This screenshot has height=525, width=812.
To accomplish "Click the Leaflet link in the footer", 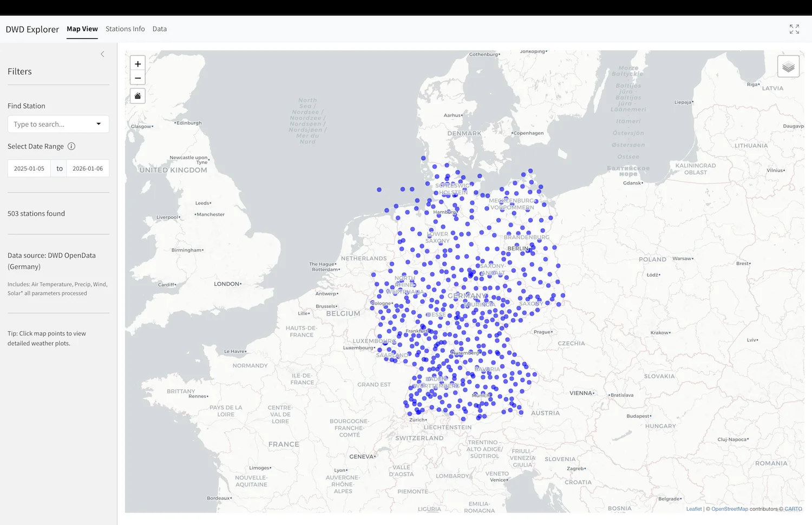I will click(694, 509).
